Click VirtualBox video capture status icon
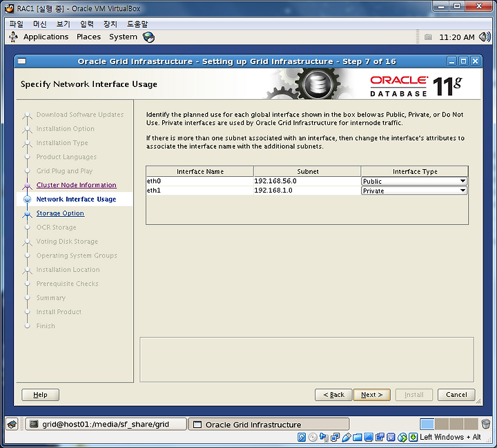This screenshot has height=448, width=497. click(380, 437)
